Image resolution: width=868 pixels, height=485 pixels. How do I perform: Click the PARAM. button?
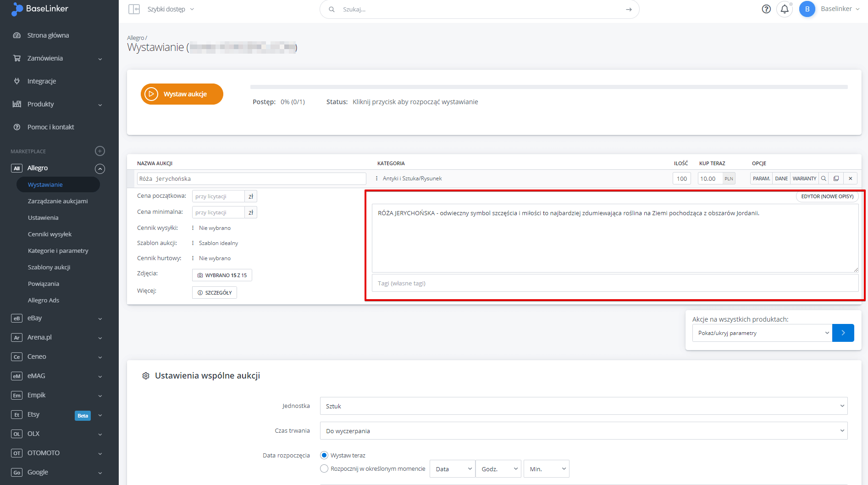click(761, 178)
